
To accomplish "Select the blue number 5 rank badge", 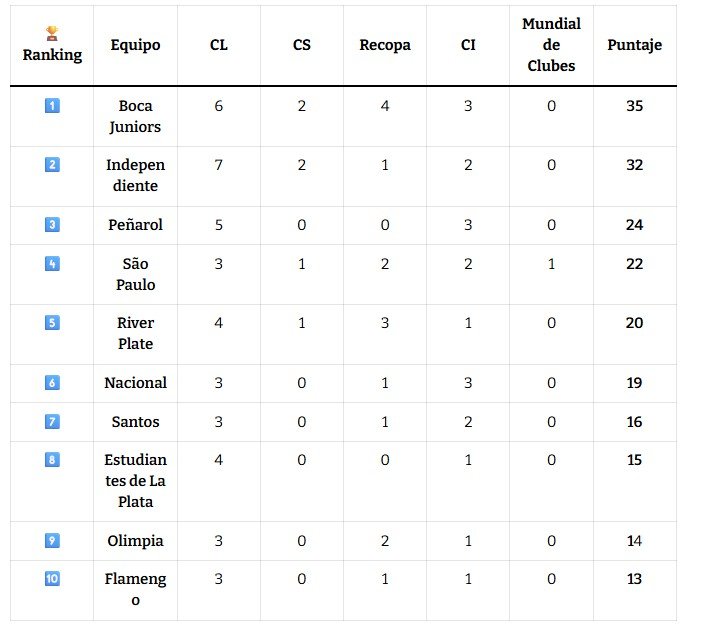I will (52, 322).
